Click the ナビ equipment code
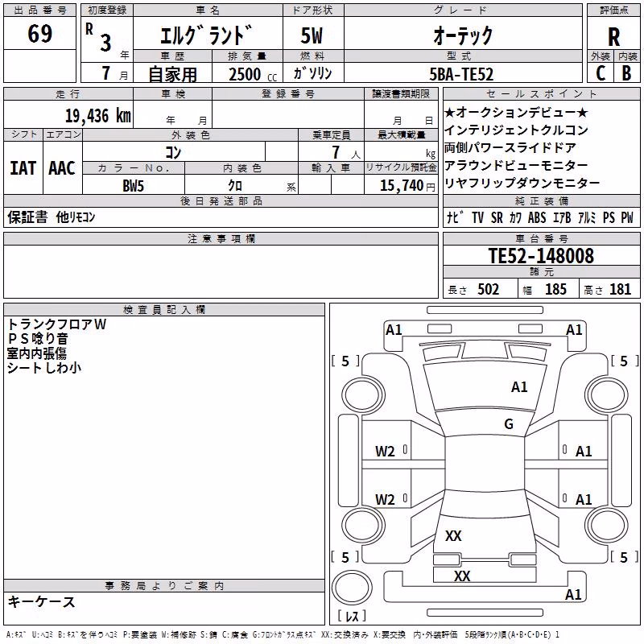The height and width of the screenshot is (644, 644). 455,217
